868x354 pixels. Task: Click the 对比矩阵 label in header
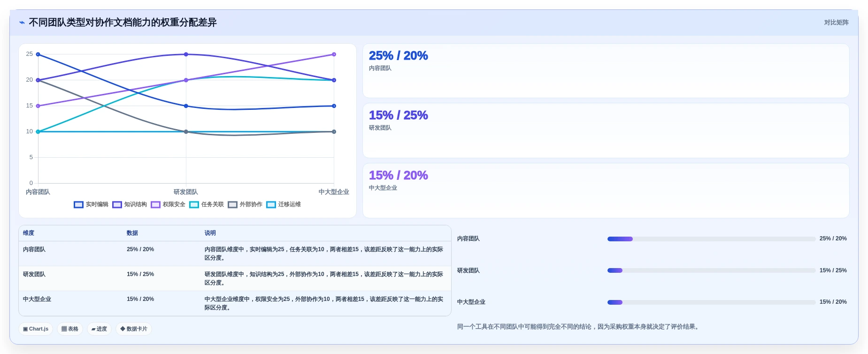pyautogui.click(x=836, y=23)
